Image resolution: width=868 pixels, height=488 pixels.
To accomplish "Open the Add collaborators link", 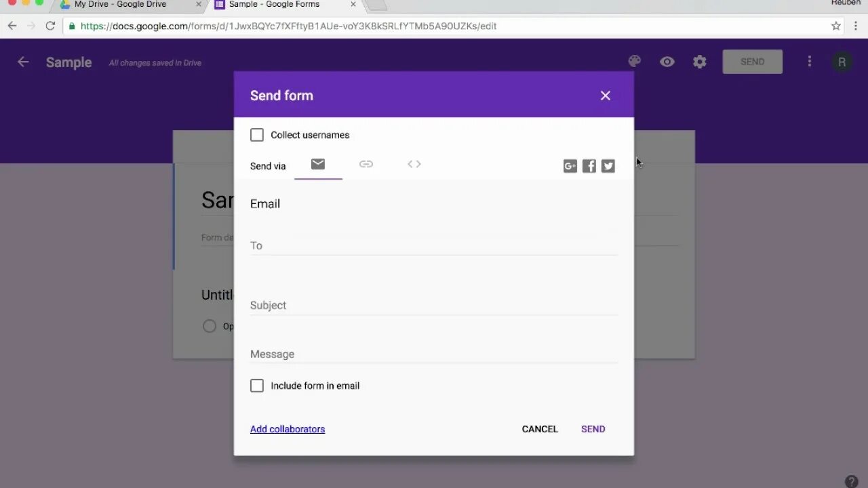I will tap(288, 429).
